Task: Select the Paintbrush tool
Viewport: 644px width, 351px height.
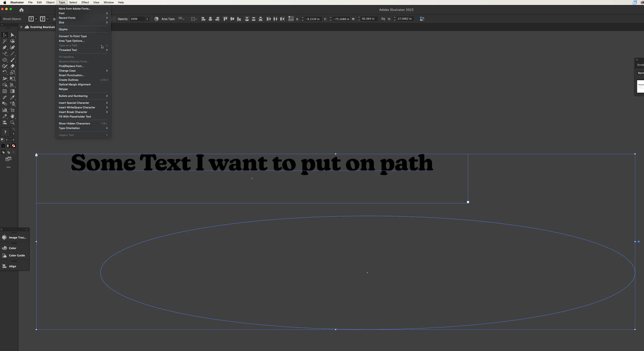Action: point(13,60)
